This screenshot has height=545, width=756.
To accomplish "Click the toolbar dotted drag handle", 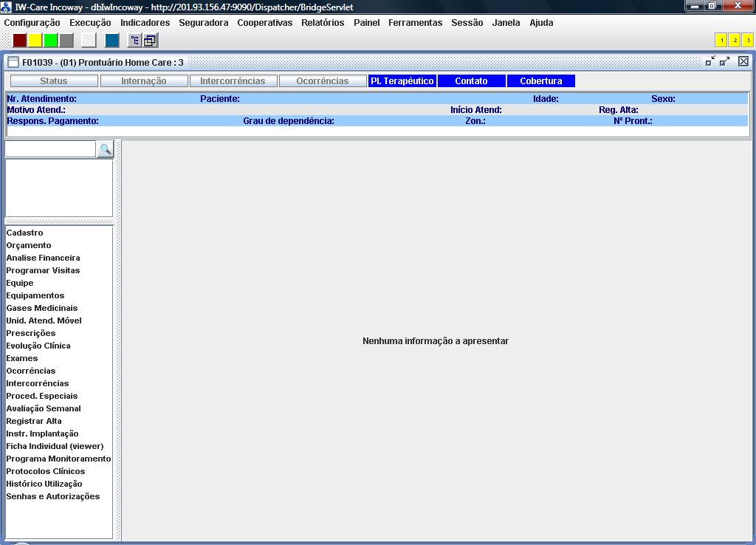I will coord(6,41).
